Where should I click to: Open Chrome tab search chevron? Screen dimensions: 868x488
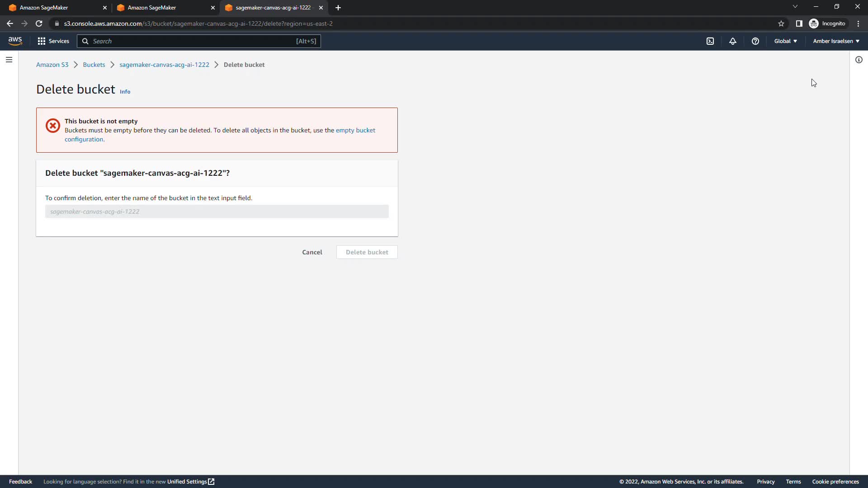point(795,7)
